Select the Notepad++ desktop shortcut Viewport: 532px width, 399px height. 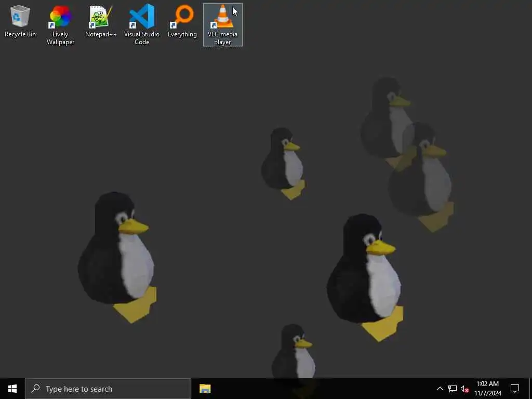coord(101,21)
